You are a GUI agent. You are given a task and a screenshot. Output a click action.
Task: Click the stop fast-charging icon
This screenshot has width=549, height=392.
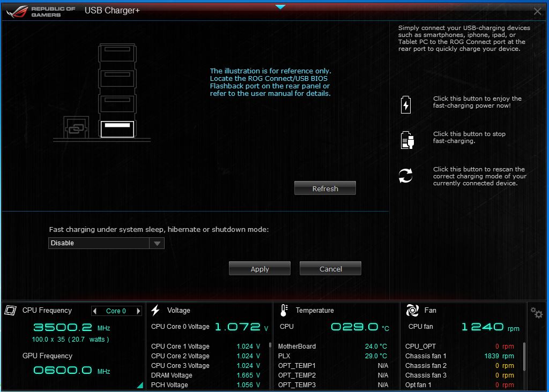(407, 140)
